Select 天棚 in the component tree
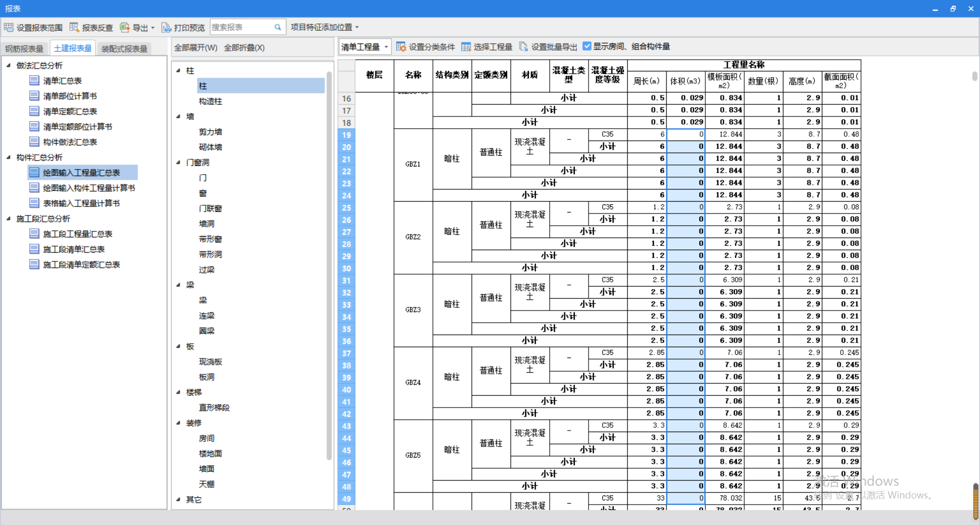 tap(207, 484)
